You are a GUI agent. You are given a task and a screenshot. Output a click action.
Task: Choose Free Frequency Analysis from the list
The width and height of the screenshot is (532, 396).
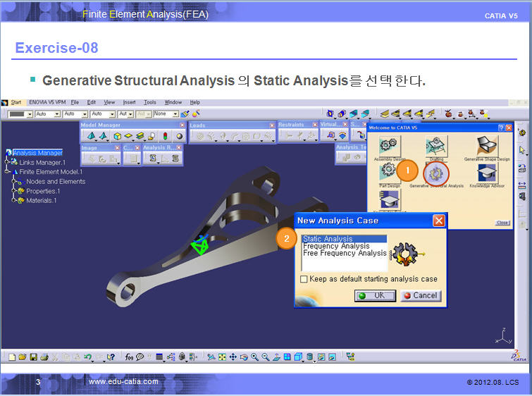click(344, 253)
